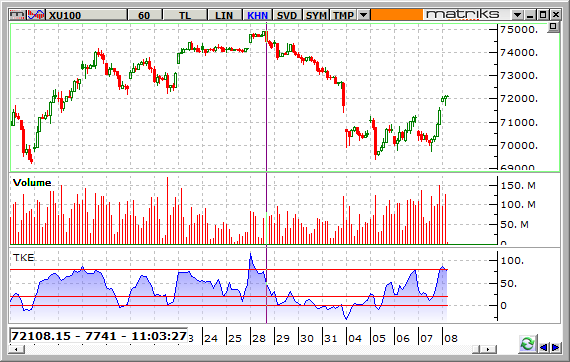The height and width of the screenshot is (362, 570).
Task: Expand the dropdown arrow beside TMP
Action: [x=363, y=15]
